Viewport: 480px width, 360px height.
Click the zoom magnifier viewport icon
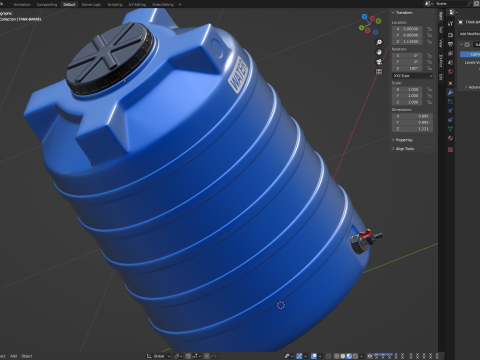tap(379, 42)
